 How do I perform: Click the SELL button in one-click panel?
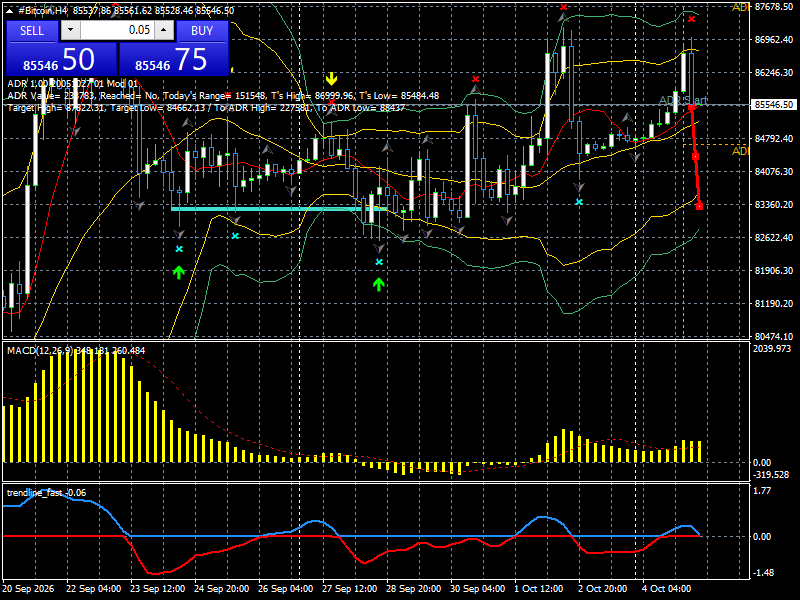[x=32, y=31]
